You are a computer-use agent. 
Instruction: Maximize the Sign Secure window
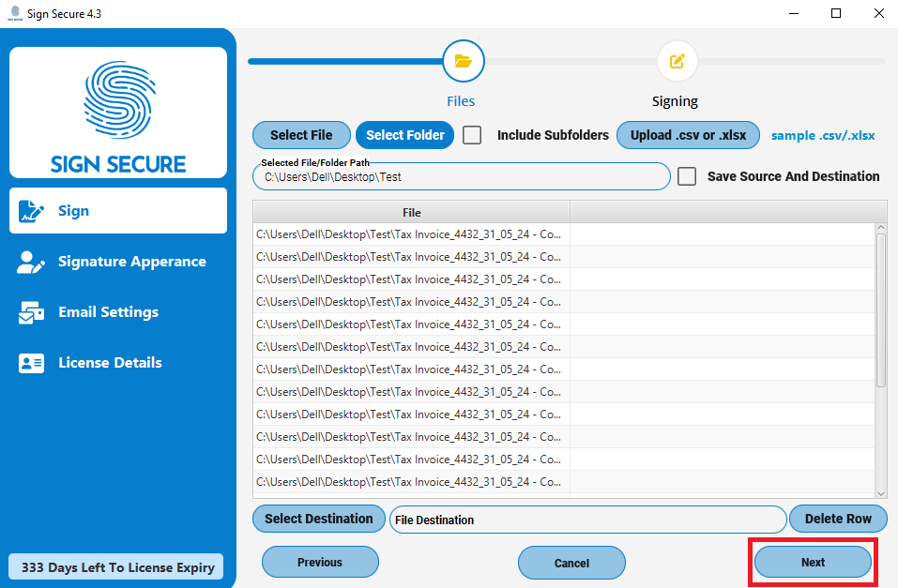point(836,13)
